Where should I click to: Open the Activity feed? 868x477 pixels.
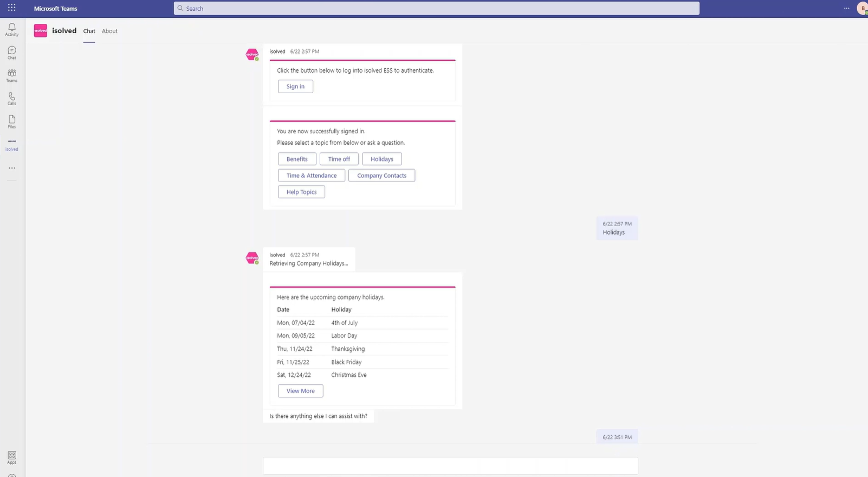11,30
